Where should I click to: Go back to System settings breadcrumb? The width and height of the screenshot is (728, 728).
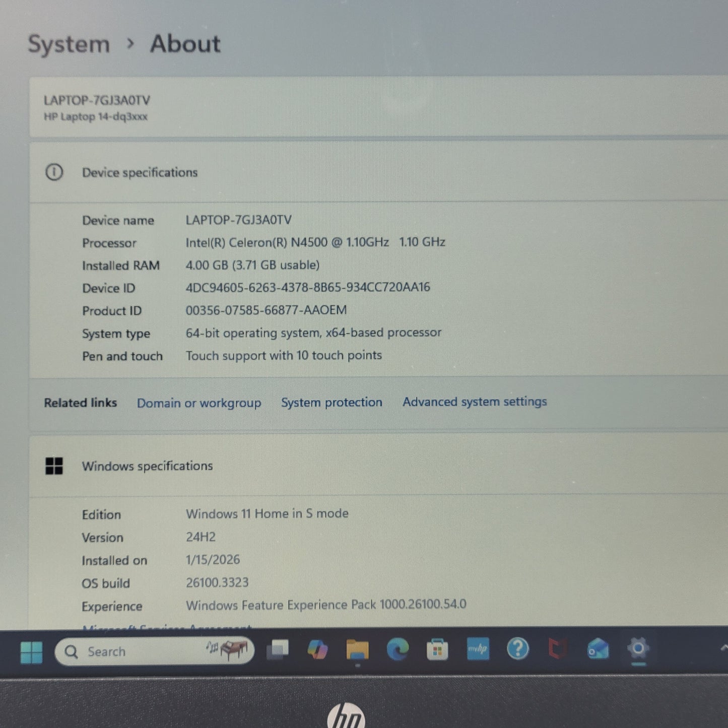pyautogui.click(x=69, y=44)
